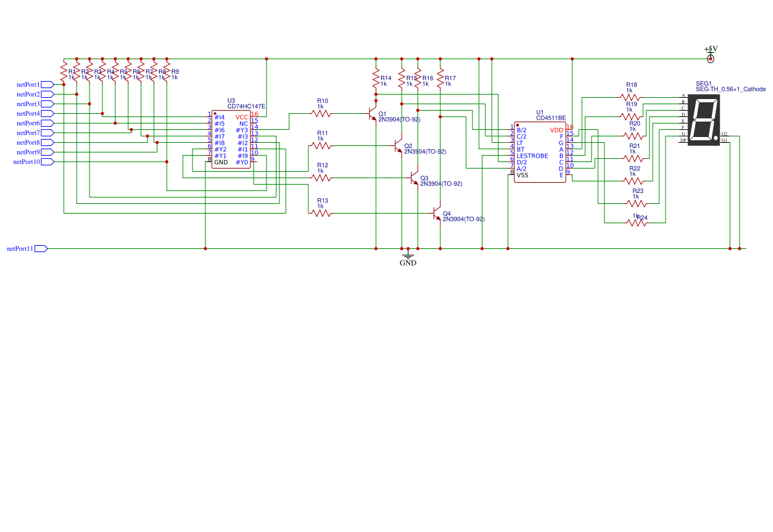Select the U3 chip body rectangle
The width and height of the screenshot is (773, 532).
(231, 140)
